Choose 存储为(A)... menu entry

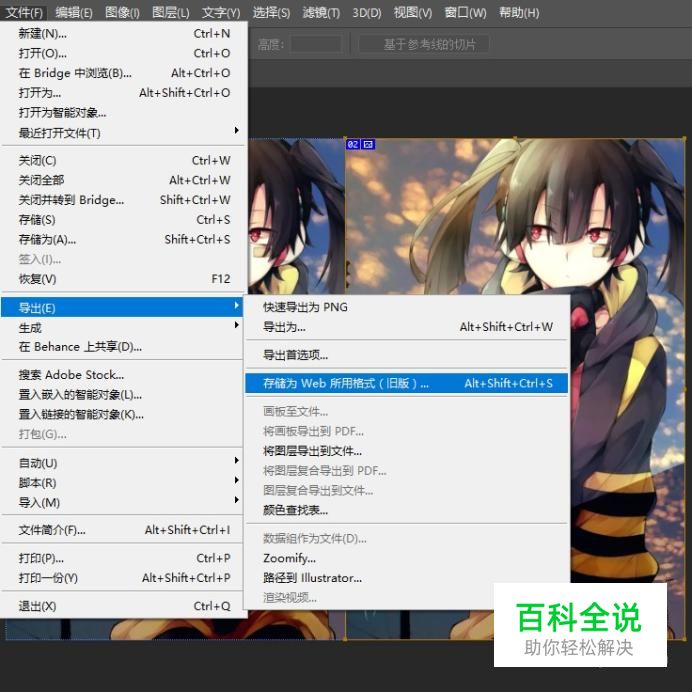click(124, 240)
